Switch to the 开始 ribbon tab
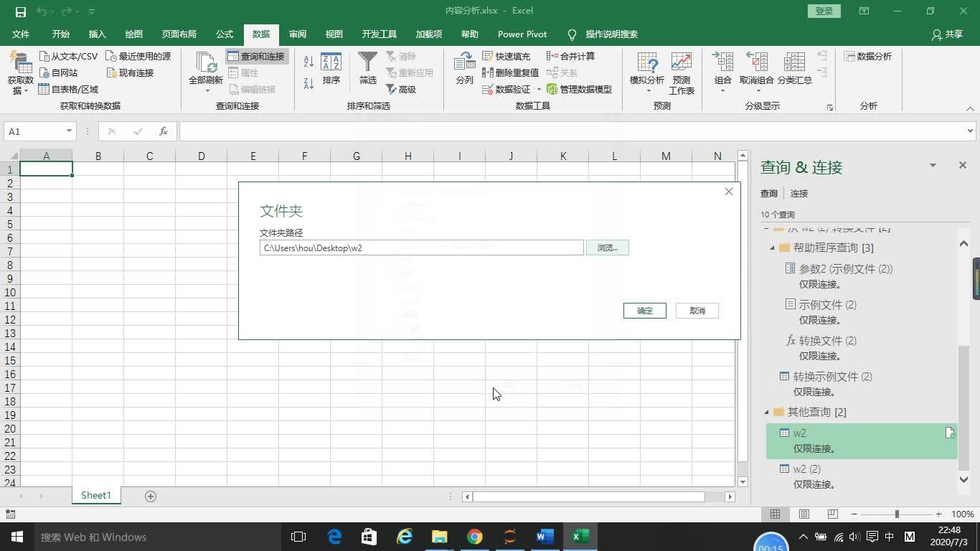The image size is (980, 551). 60,34
